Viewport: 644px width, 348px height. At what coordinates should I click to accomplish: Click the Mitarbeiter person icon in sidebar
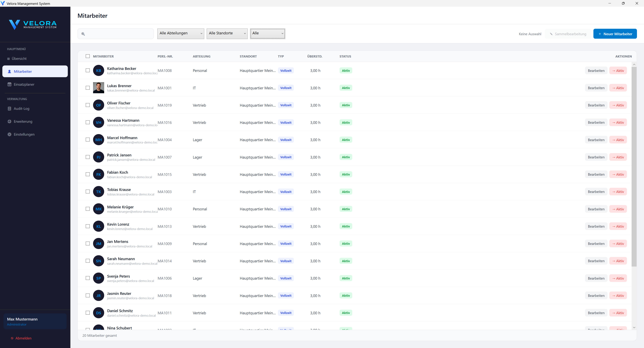(x=10, y=71)
